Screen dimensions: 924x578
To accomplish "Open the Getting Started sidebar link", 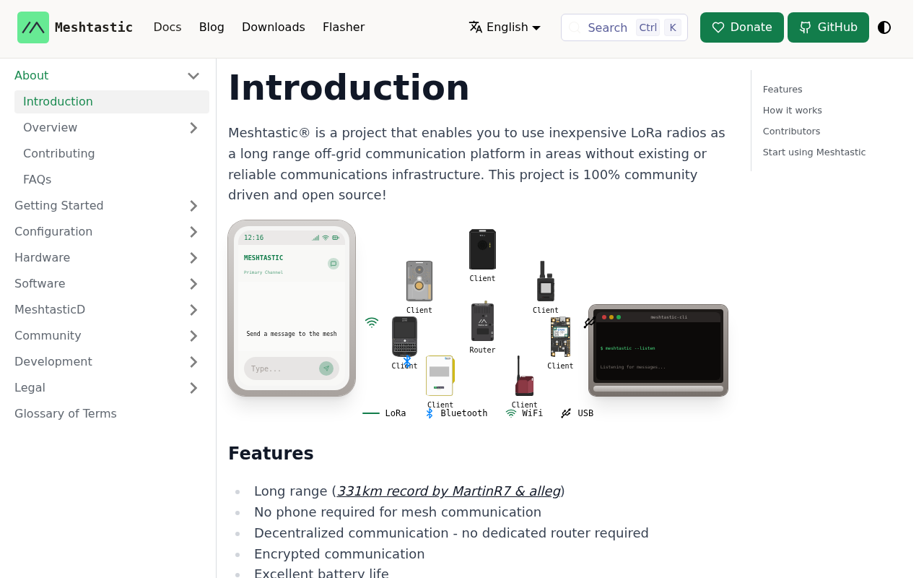I will click(59, 206).
